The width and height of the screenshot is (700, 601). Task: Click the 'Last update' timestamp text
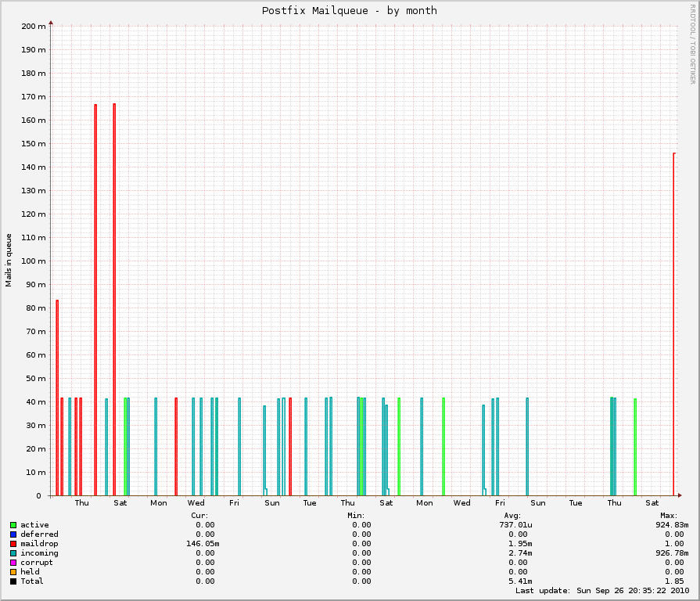(602, 591)
